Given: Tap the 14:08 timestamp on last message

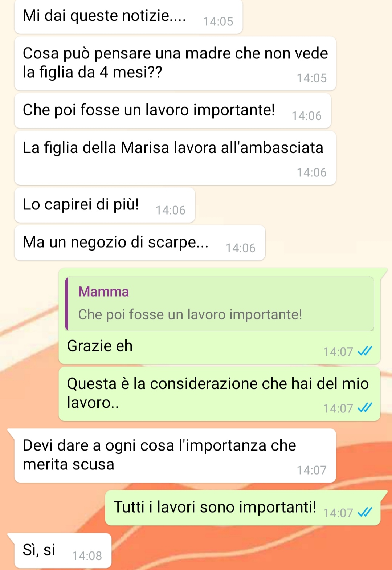Looking at the screenshot, I should click(x=87, y=556).
